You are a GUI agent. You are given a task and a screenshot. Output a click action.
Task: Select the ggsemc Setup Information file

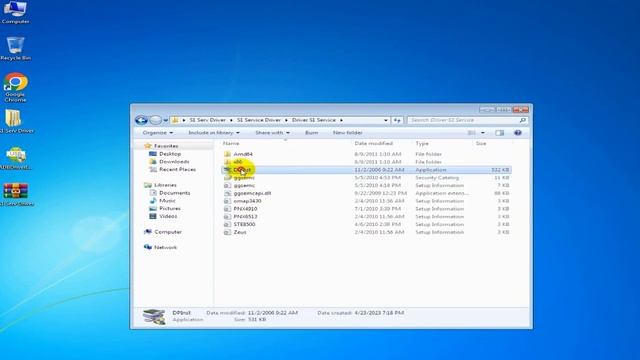click(x=244, y=185)
